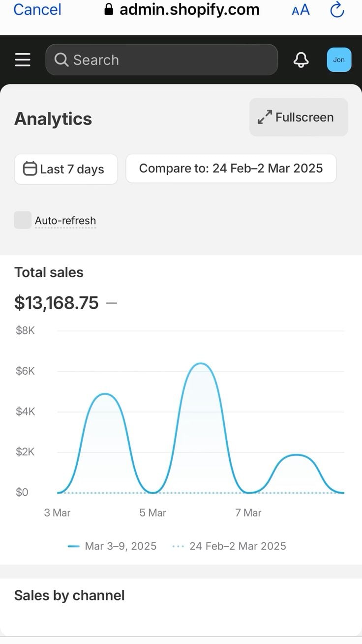362x644 pixels.
Task: Click the sales chart's tallest peak
Action: pos(201,364)
